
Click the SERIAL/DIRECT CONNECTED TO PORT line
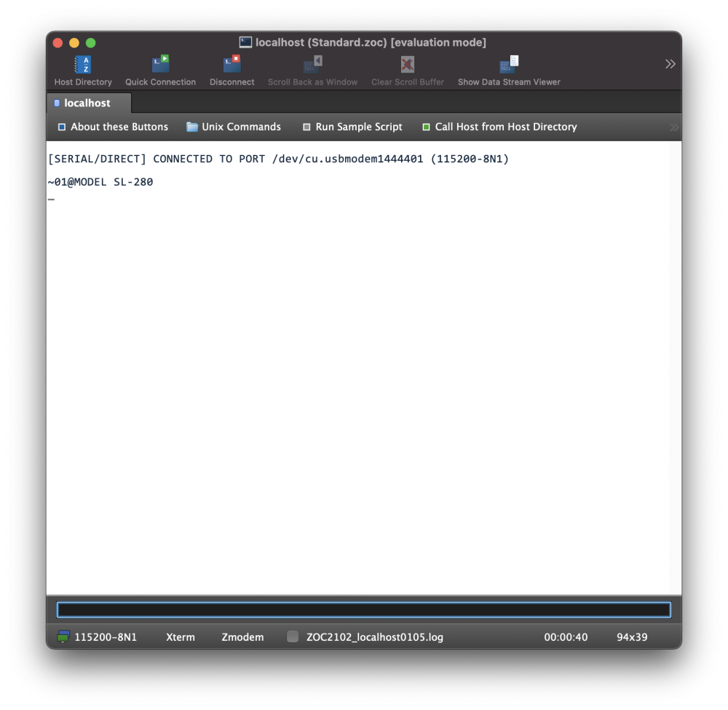click(278, 159)
